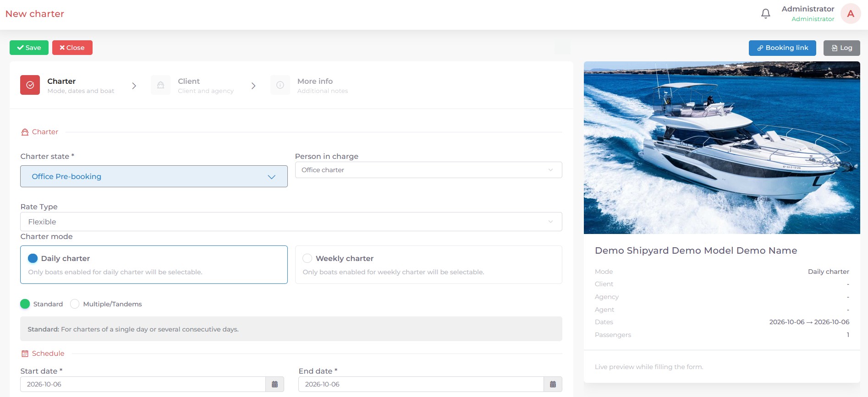Open the Log button
Screen dimensions: 868x397
coord(841,48)
